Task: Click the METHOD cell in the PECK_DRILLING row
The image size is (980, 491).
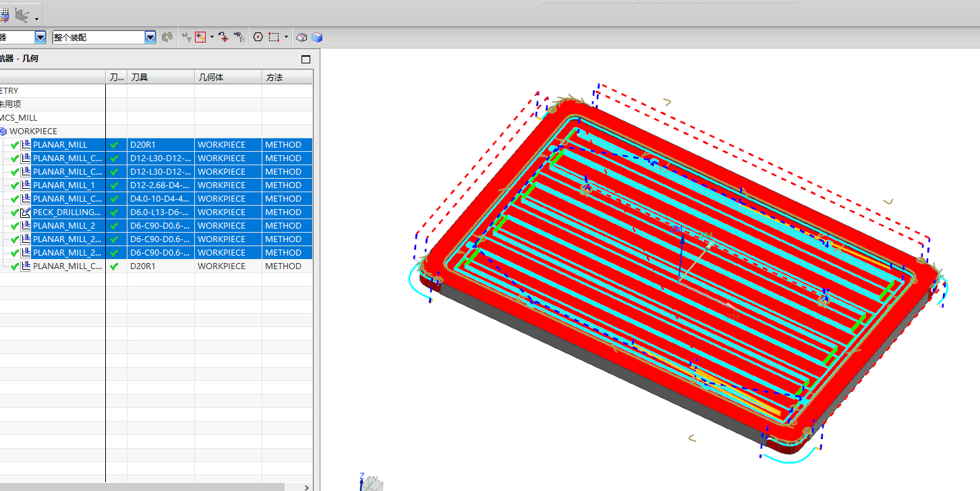Action: click(287, 212)
